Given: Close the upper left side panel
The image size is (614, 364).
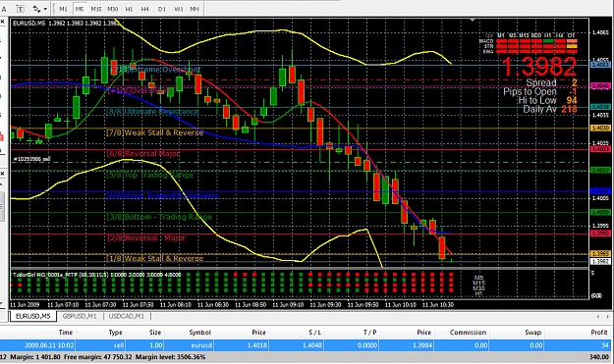Looking at the screenshot, I should point(2,22).
